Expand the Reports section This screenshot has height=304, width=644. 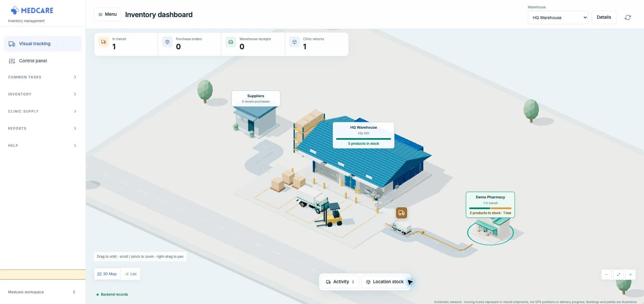(x=42, y=128)
